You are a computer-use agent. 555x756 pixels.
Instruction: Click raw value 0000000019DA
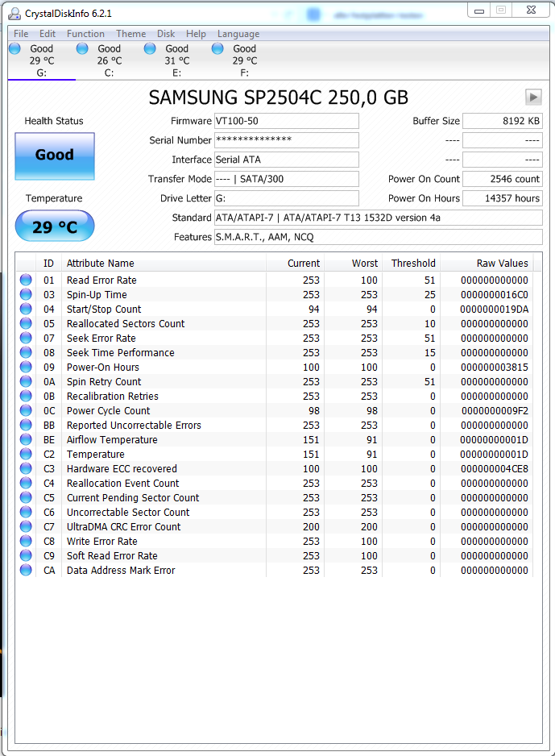495,309
